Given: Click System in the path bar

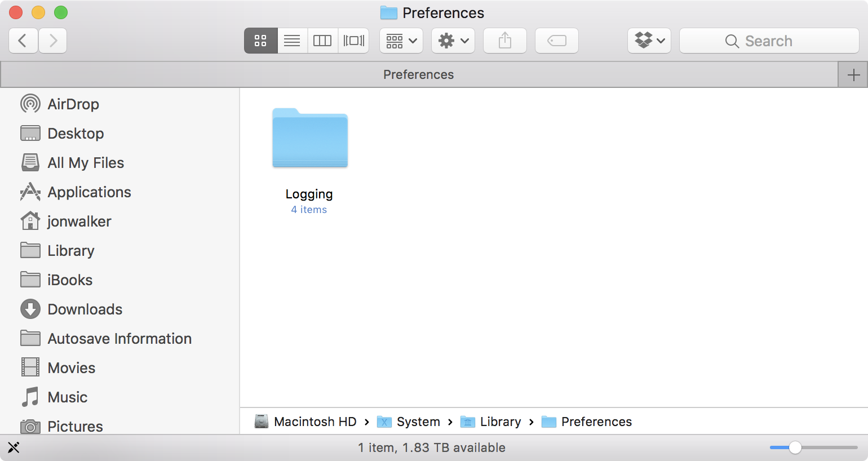Looking at the screenshot, I should pyautogui.click(x=417, y=422).
